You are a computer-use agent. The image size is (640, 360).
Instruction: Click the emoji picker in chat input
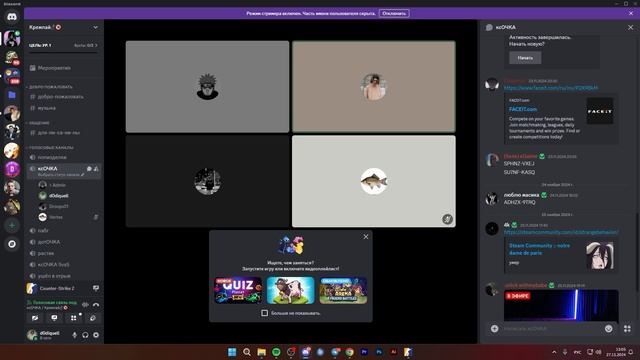point(609,329)
